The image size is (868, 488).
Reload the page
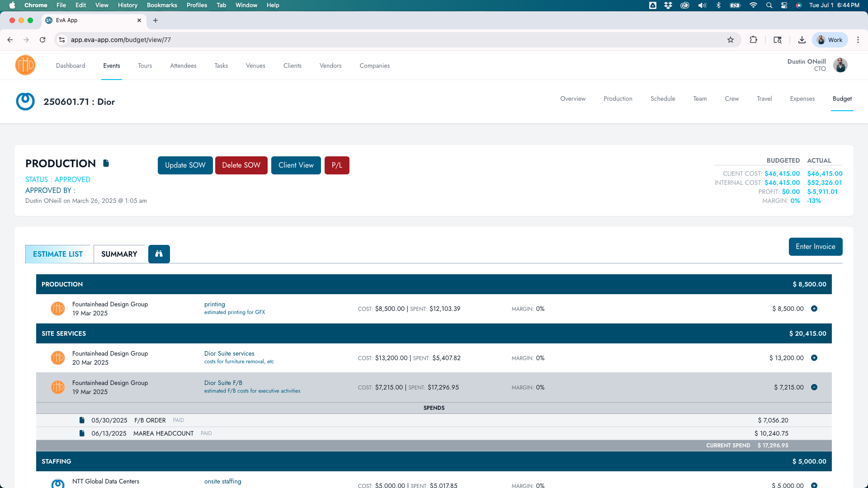coord(42,40)
